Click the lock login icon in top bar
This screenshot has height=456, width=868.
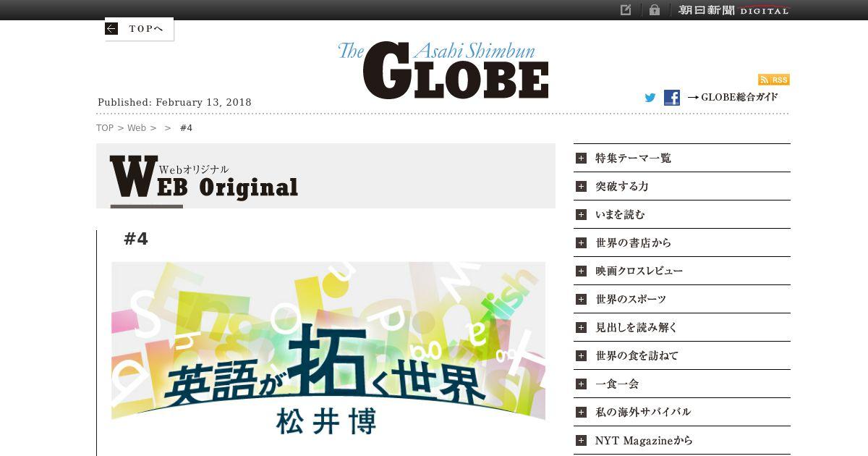click(655, 10)
